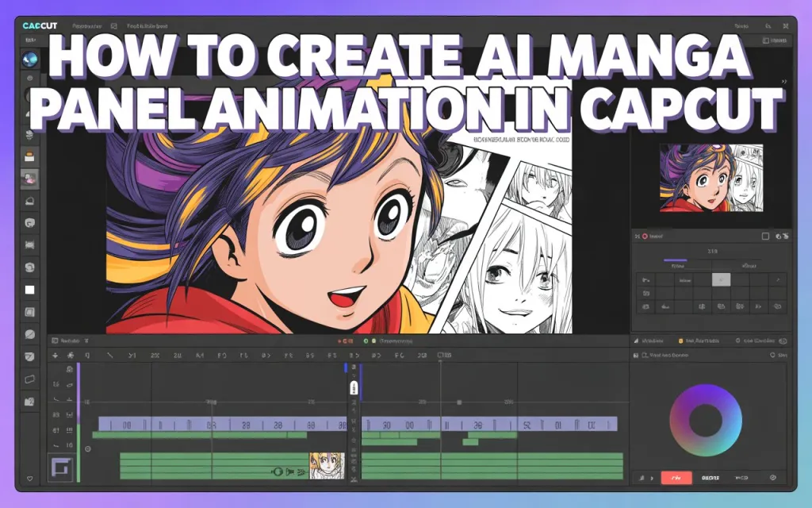Click the yellow badge icon below properties grid

[681, 341]
